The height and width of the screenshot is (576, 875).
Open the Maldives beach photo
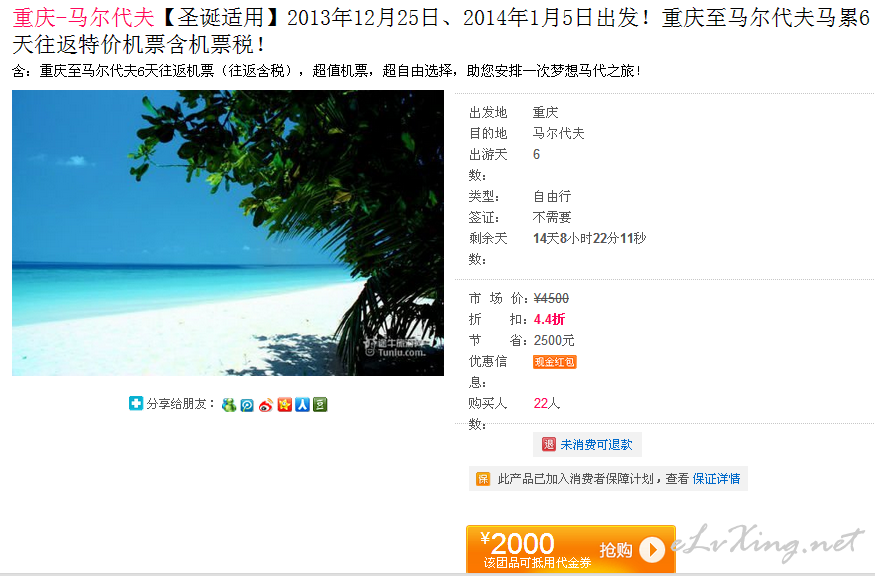(x=228, y=233)
